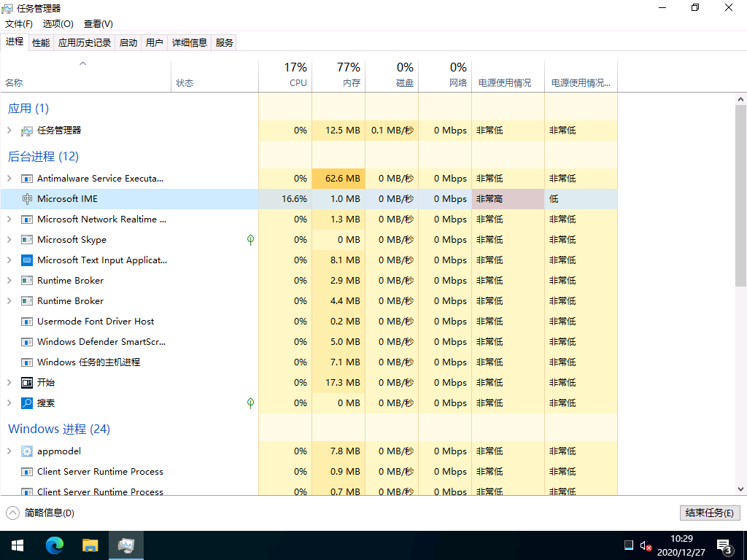This screenshot has height=560, width=747.
Task: Expand the Microsoft Network Realtime row
Action: click(9, 219)
